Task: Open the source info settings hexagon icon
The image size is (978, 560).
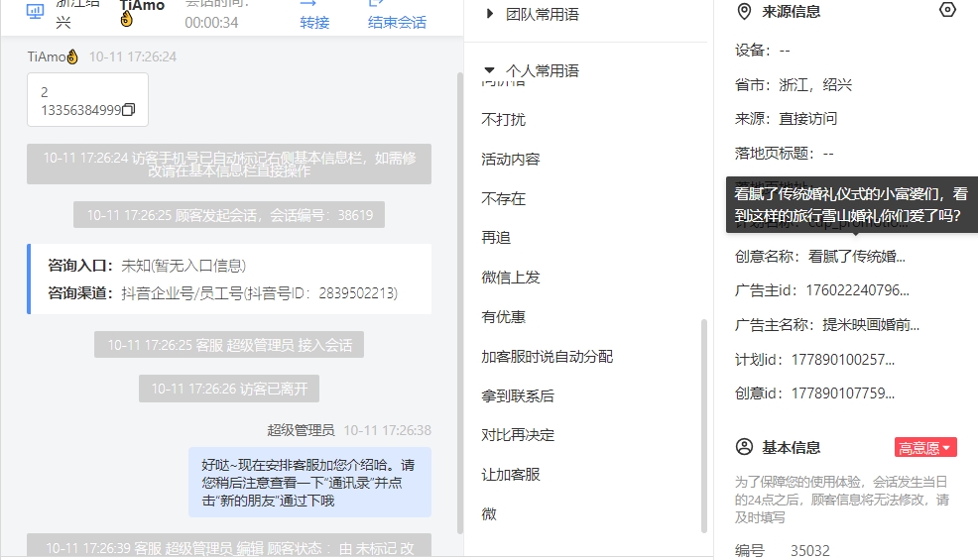Action: tap(947, 10)
